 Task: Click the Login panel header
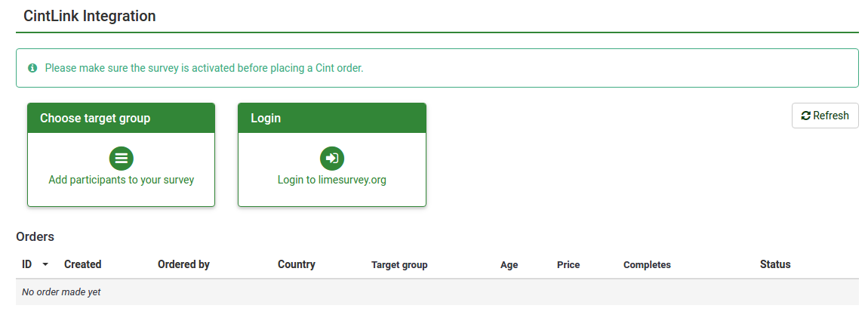[332, 119]
